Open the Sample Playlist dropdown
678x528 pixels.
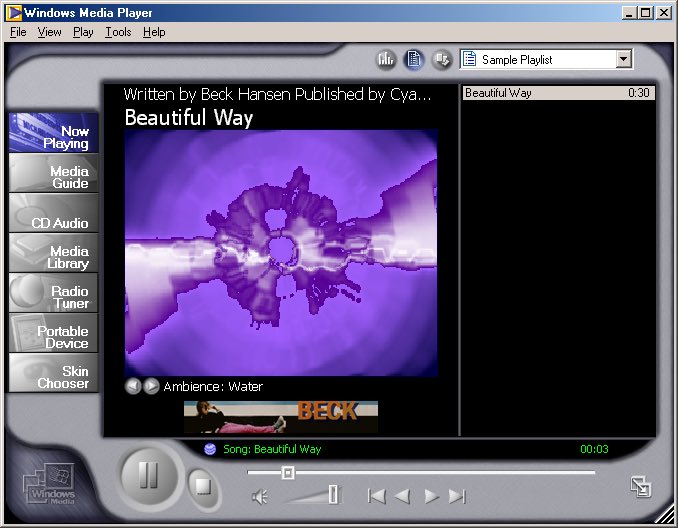point(623,59)
